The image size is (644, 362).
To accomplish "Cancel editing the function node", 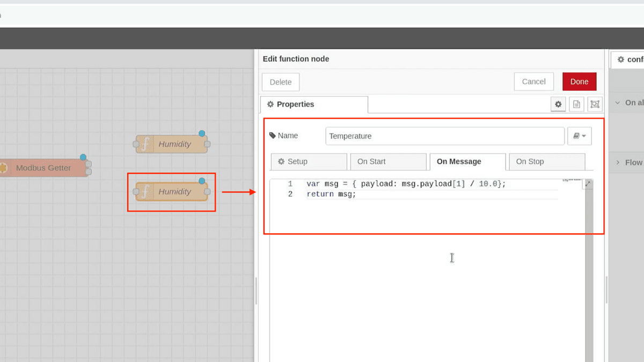I will point(533,82).
